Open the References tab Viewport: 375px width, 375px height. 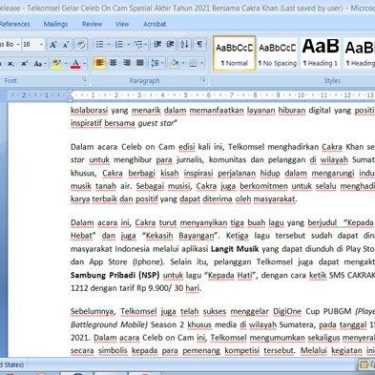click(x=15, y=24)
